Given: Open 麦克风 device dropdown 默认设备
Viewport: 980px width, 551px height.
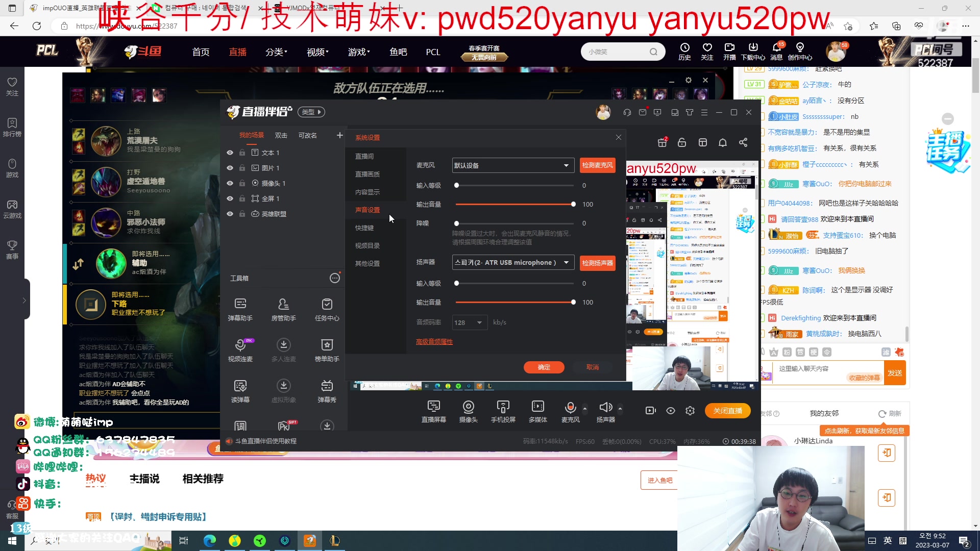Looking at the screenshot, I should pyautogui.click(x=513, y=165).
